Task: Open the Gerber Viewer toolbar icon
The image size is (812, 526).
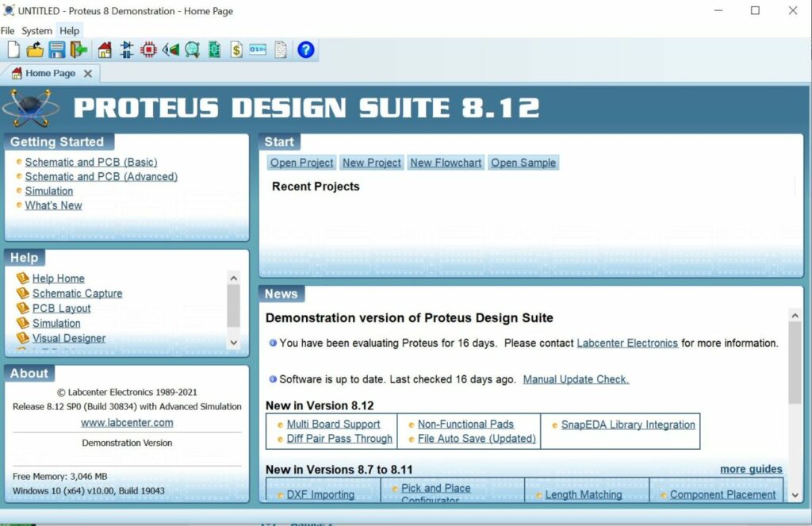Action: tap(192, 50)
